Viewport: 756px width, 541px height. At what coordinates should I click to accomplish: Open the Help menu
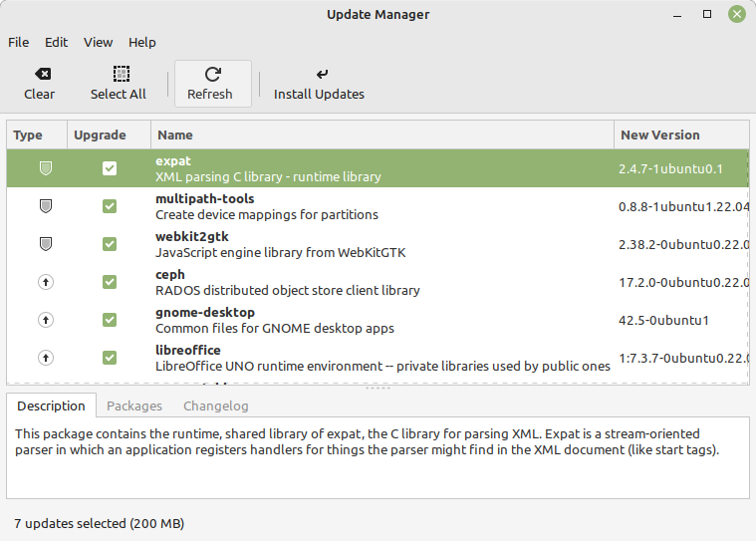[x=142, y=43]
